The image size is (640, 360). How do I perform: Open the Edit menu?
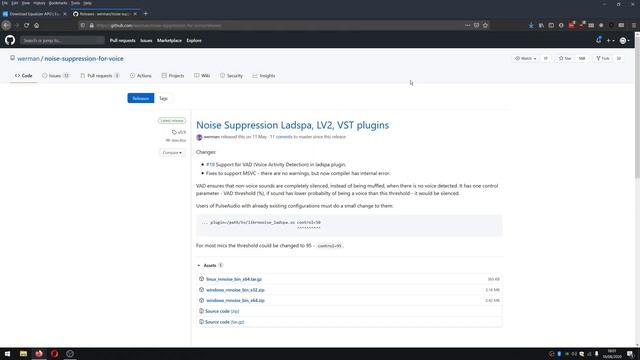[14, 3]
